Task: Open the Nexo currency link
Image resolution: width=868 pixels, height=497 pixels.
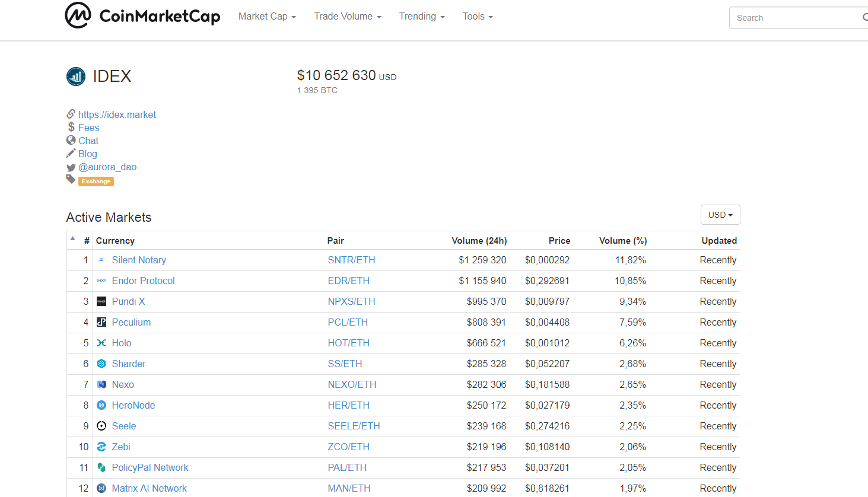Action: click(123, 384)
